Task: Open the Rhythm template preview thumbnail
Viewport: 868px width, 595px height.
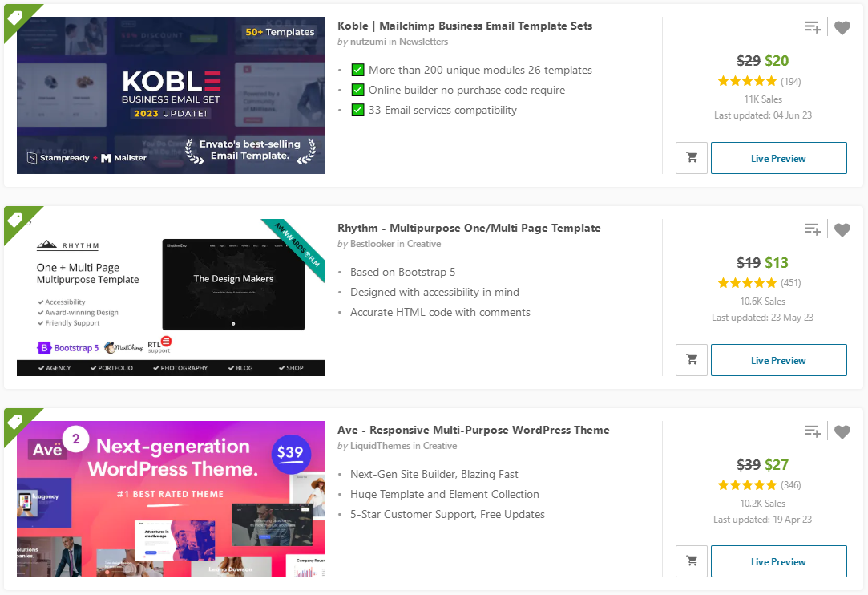Action: (x=171, y=297)
